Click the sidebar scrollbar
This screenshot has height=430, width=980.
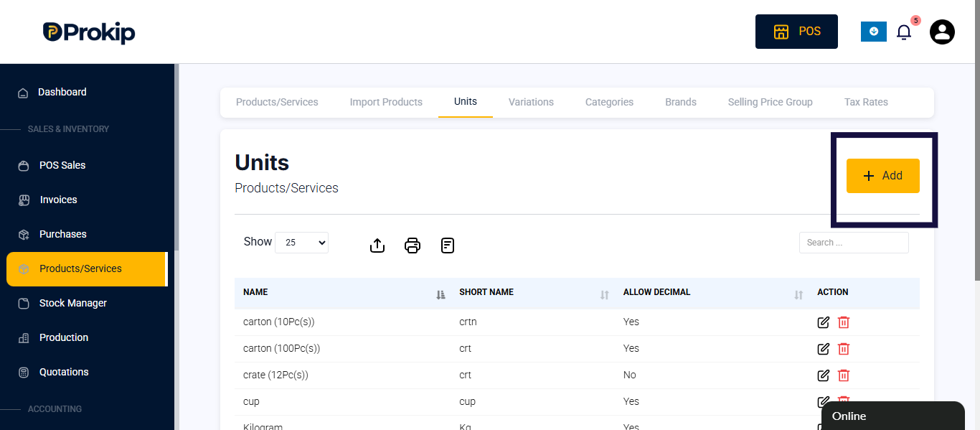[x=176, y=156]
